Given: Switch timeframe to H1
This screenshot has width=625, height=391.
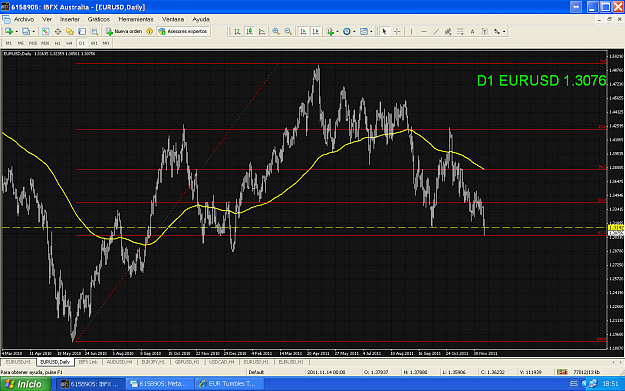Looking at the screenshot, I should [x=57, y=43].
